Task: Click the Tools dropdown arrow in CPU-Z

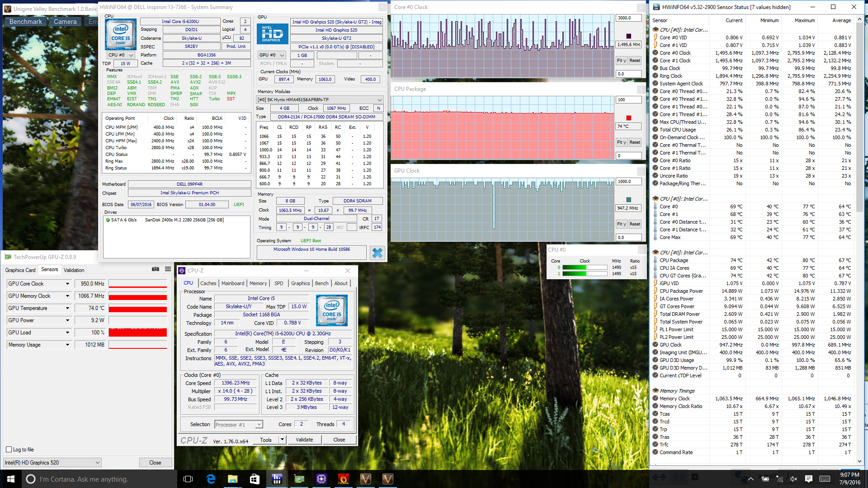Action: click(x=282, y=440)
